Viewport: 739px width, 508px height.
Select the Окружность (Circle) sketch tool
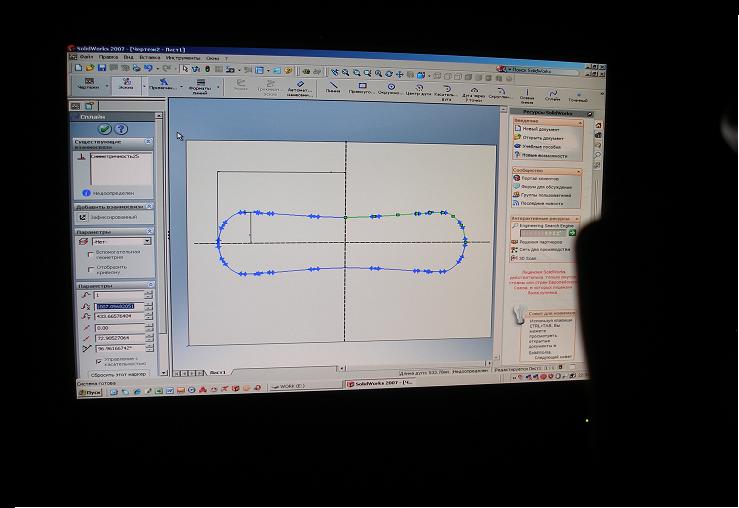(x=391, y=86)
